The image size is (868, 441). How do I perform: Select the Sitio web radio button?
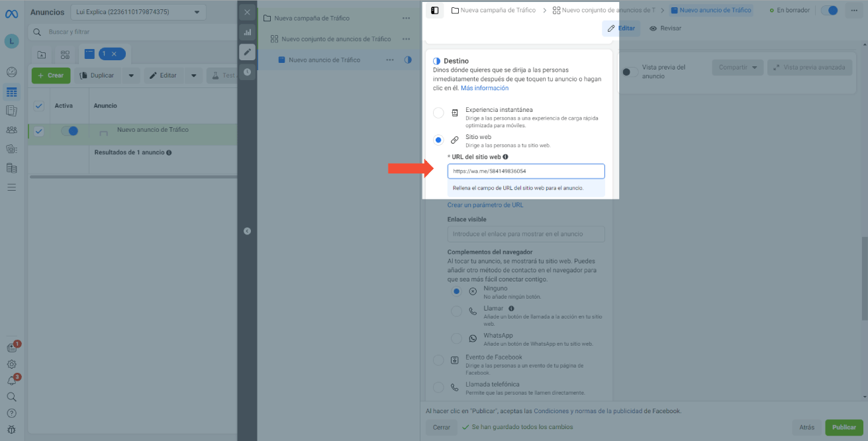coord(438,140)
